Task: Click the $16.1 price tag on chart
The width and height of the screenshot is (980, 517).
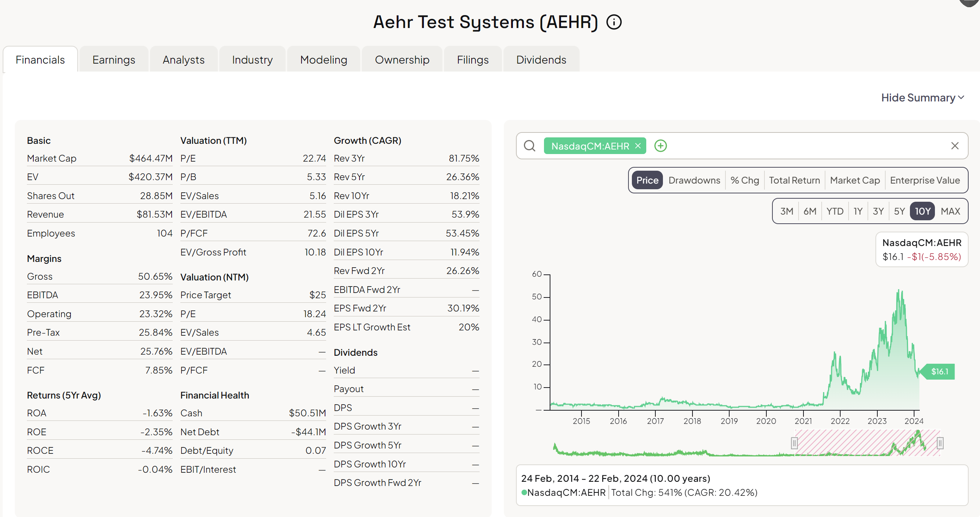Action: click(939, 371)
